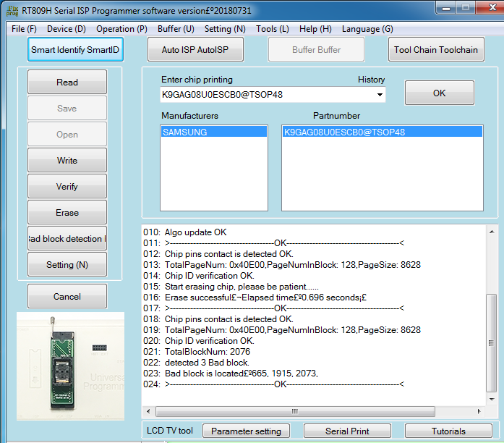
Task: Select K9GAG08U0ESCB0@TSOP48 in the Partnumber list
Action: coord(383,132)
